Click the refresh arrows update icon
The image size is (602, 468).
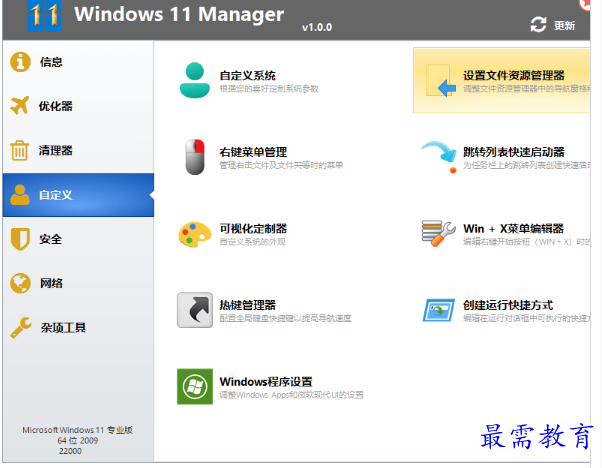tap(538, 25)
